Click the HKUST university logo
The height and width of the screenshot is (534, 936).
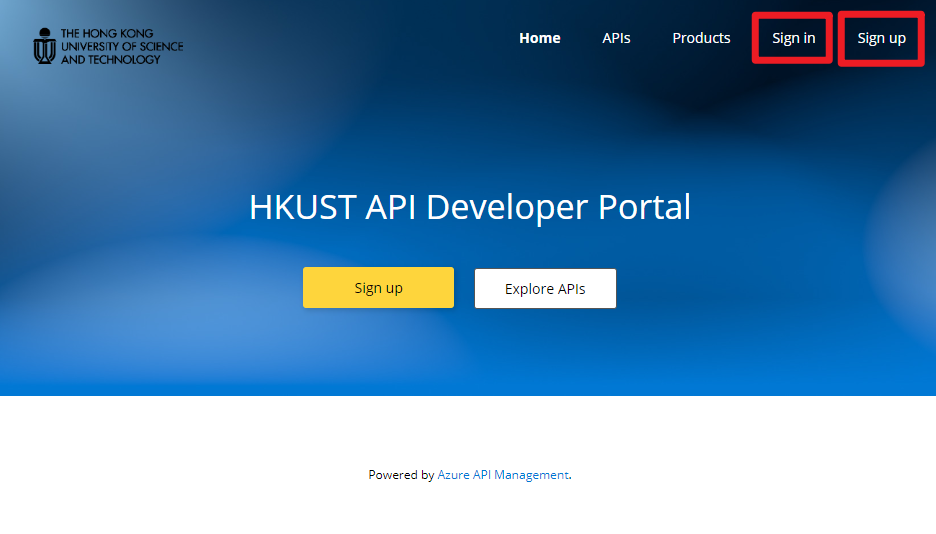(x=108, y=46)
